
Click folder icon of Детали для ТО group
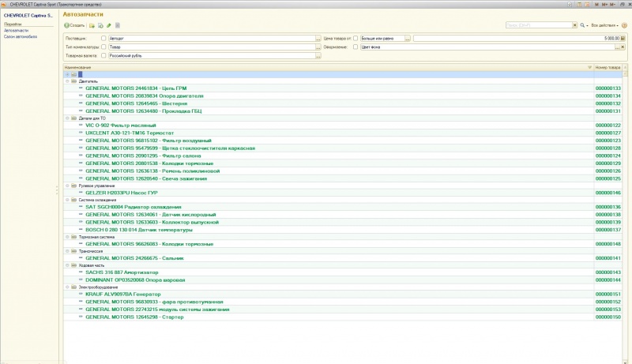point(73,118)
